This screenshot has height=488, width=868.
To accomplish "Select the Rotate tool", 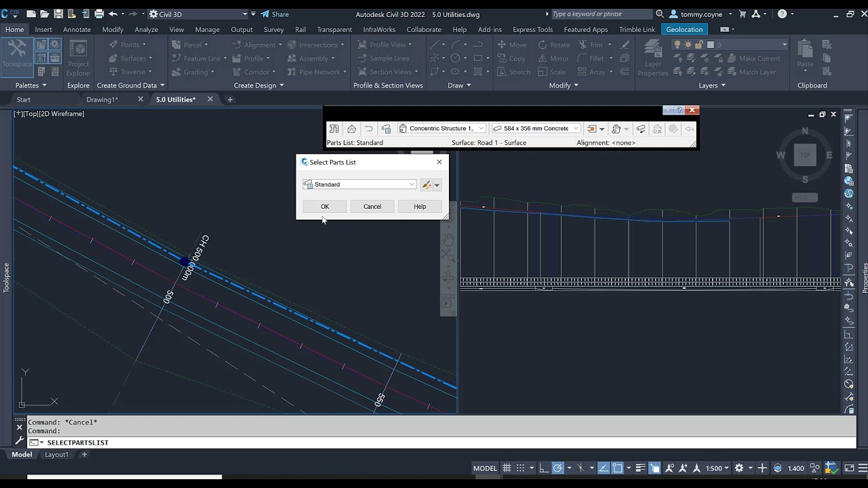I will click(x=554, y=45).
